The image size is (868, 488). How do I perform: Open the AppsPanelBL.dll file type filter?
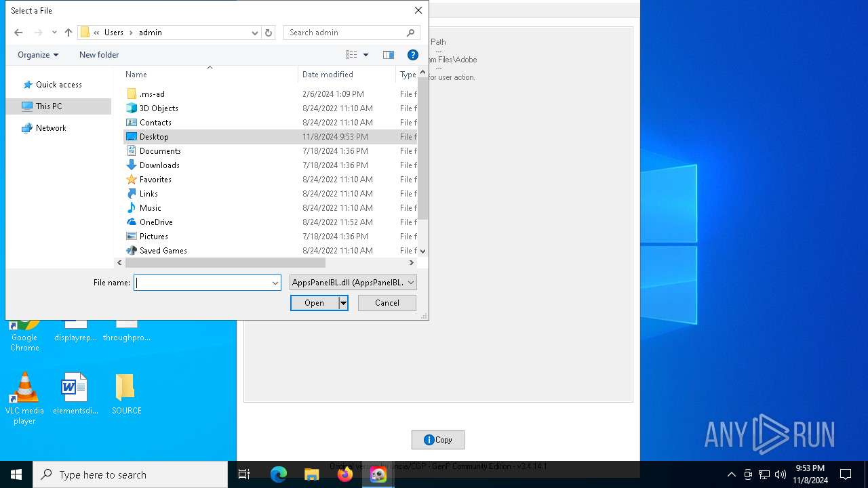[353, 283]
